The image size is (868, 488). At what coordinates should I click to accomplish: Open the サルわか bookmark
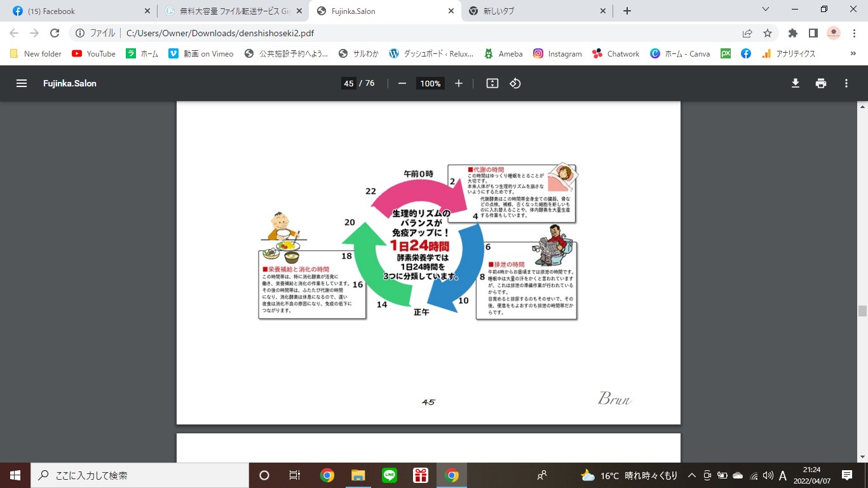(359, 54)
